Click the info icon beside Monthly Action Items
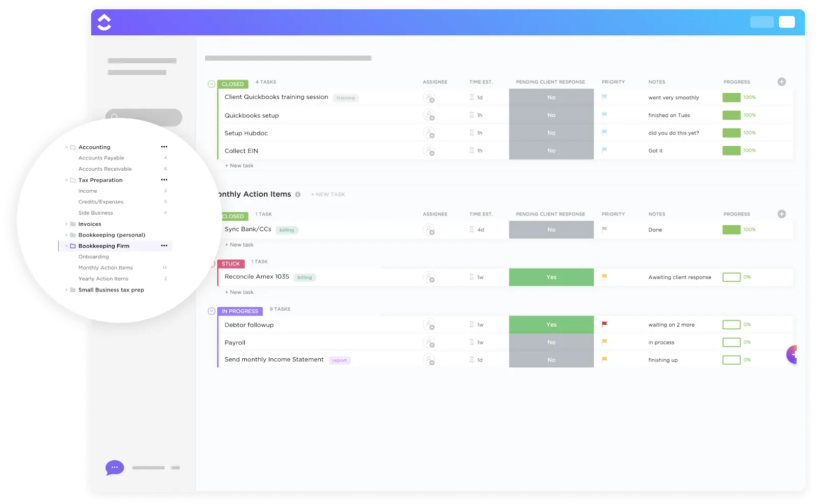Viewport: 816px width, 504px height. (x=298, y=194)
